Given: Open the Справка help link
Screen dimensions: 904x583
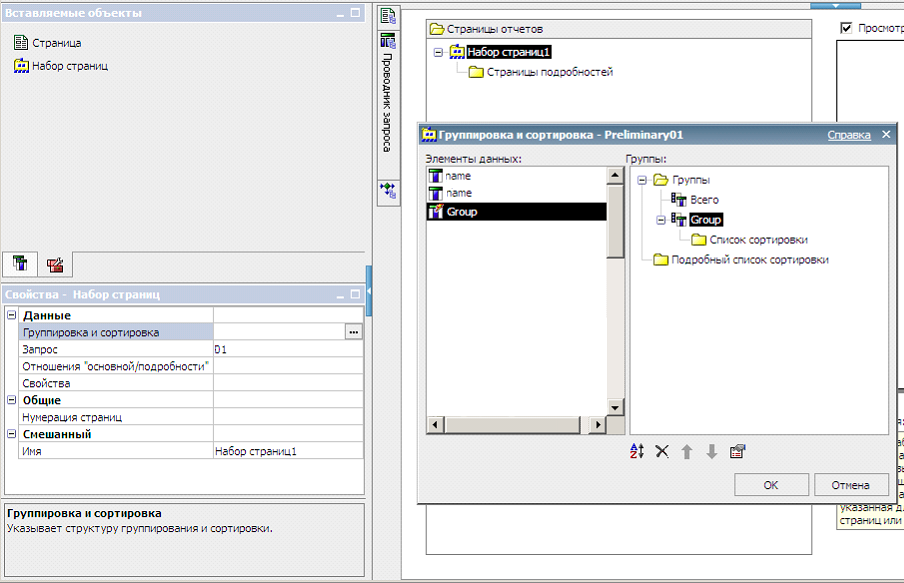Looking at the screenshot, I should click(848, 135).
